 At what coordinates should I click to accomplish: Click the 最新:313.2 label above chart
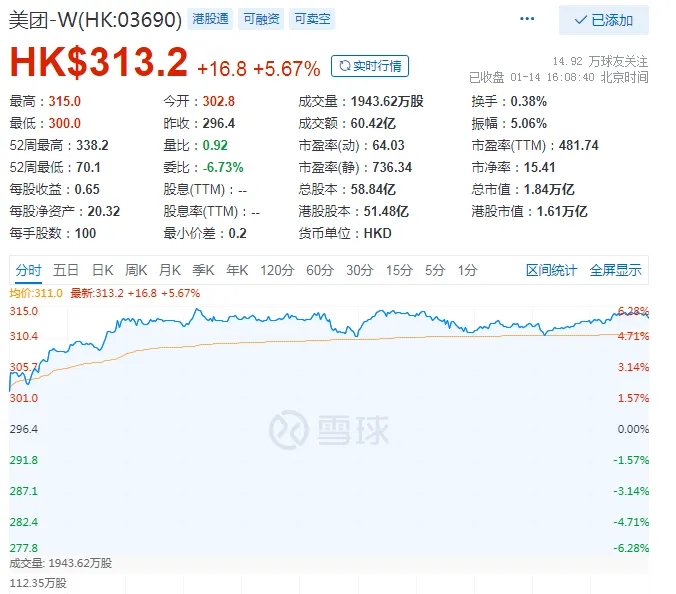click(97, 293)
